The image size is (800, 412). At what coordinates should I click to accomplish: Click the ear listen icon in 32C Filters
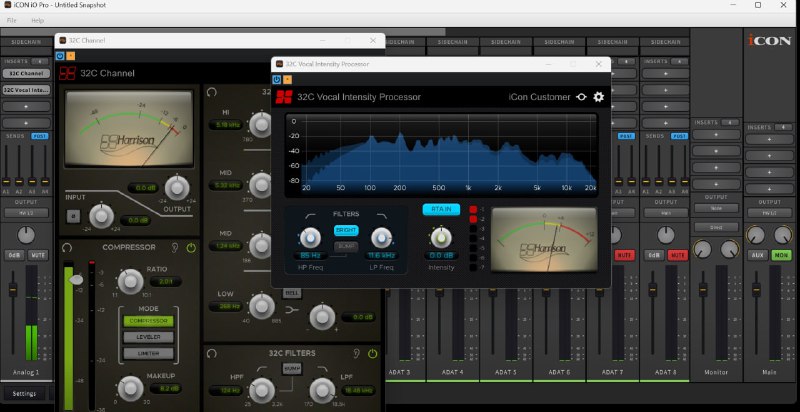coord(357,353)
